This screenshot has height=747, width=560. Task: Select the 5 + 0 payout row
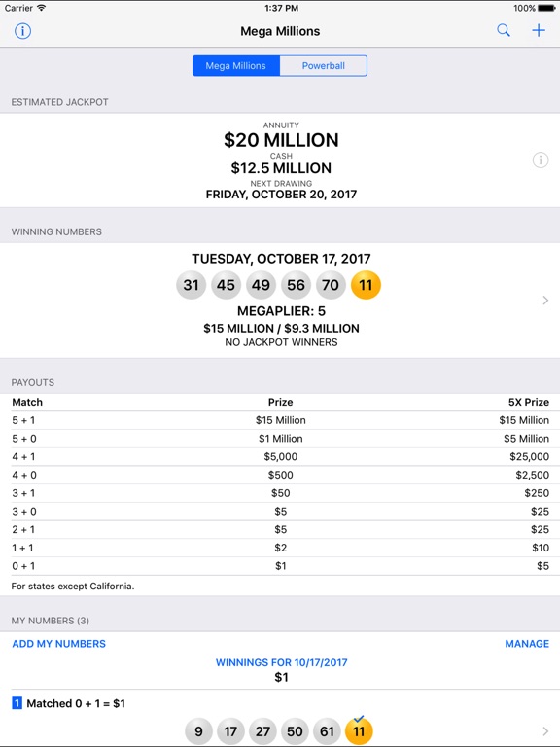click(x=280, y=439)
